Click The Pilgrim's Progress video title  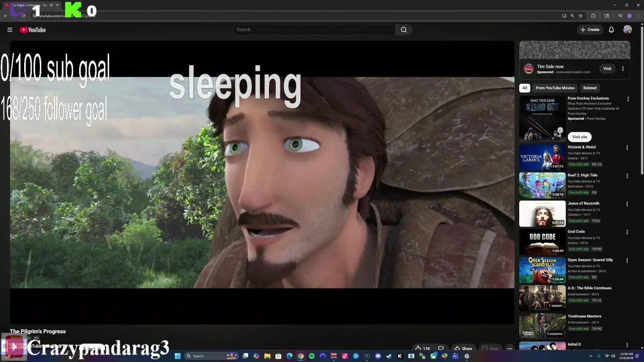click(x=38, y=331)
